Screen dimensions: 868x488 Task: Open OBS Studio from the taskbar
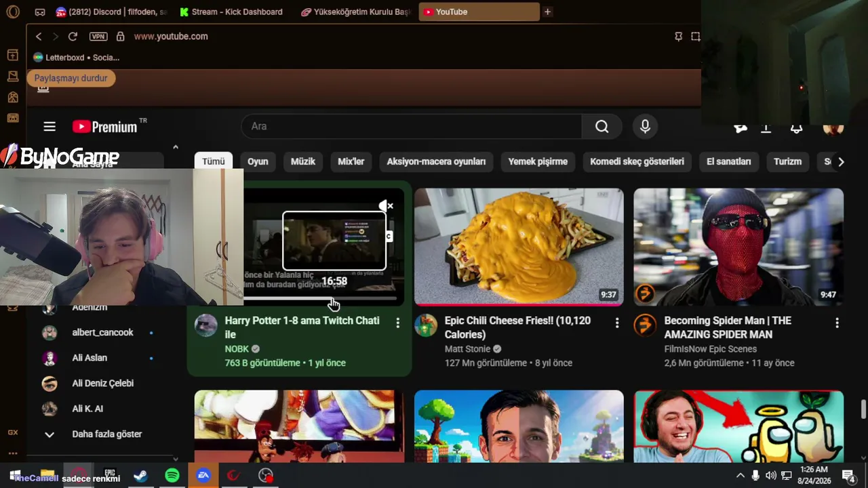pos(265,476)
